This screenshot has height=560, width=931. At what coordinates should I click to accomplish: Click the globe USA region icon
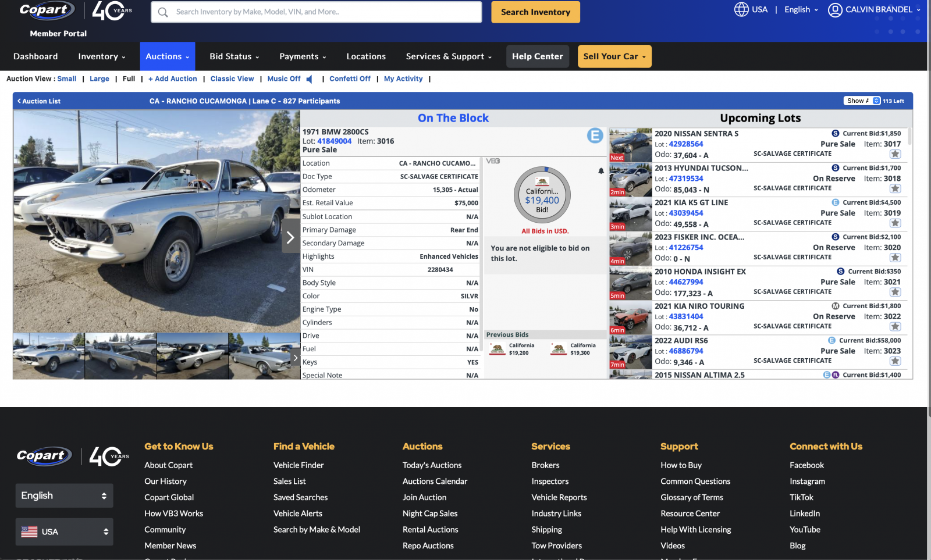(x=741, y=9)
